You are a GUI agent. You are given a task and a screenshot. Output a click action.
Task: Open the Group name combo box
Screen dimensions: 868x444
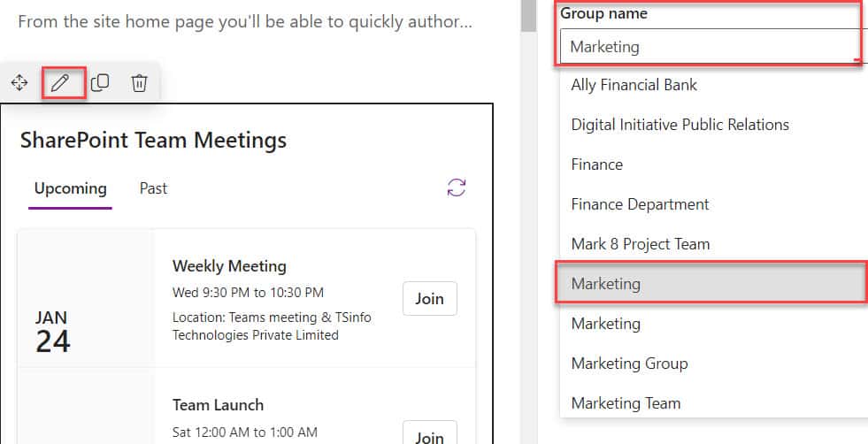coord(713,47)
